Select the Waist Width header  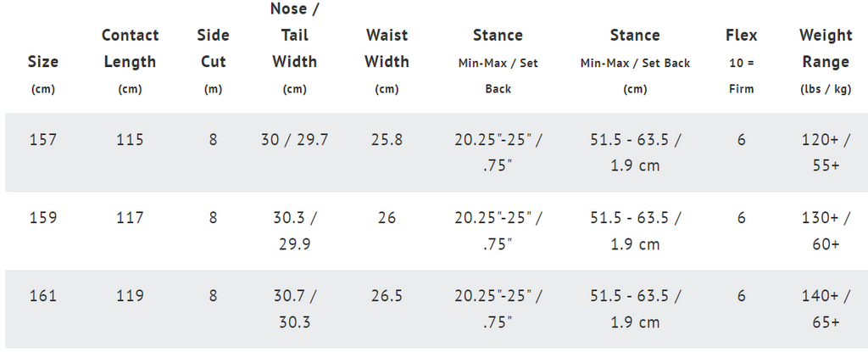point(387,61)
